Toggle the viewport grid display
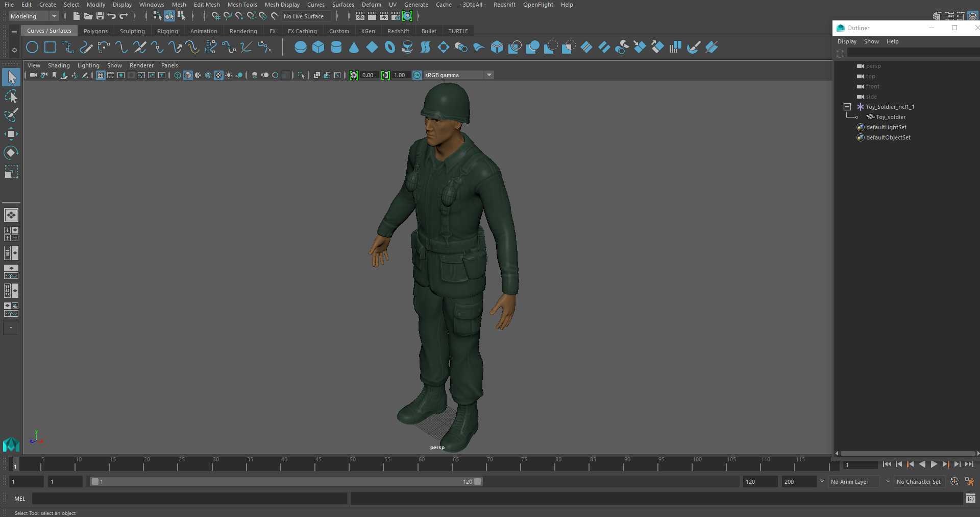This screenshot has width=980, height=517. click(101, 75)
